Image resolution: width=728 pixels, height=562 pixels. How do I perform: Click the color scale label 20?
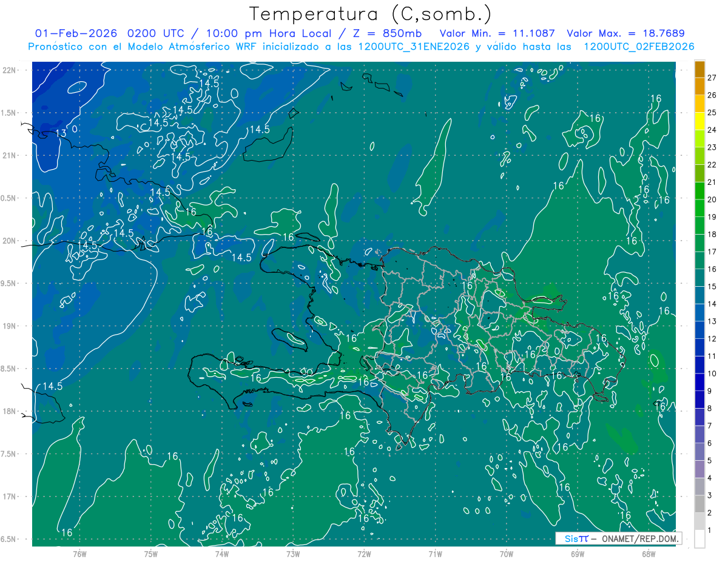(x=712, y=199)
